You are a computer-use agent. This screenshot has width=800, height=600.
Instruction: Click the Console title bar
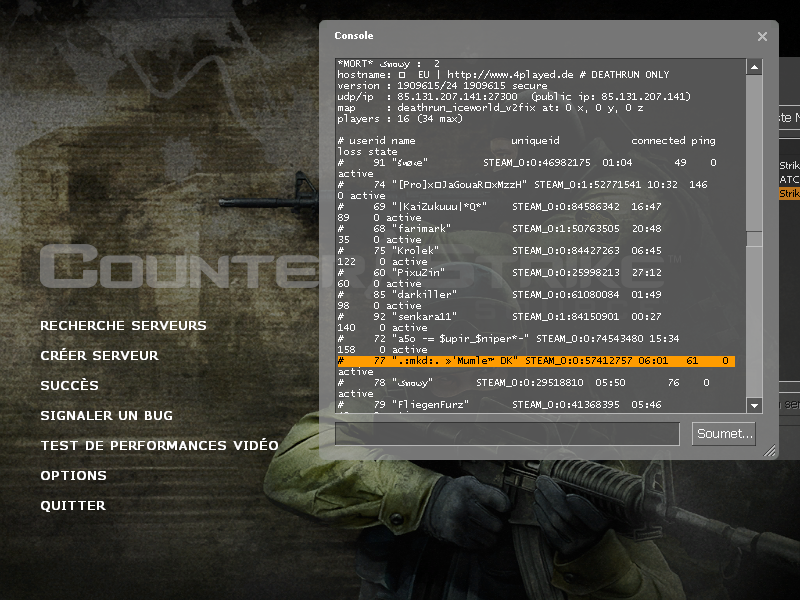(548, 36)
